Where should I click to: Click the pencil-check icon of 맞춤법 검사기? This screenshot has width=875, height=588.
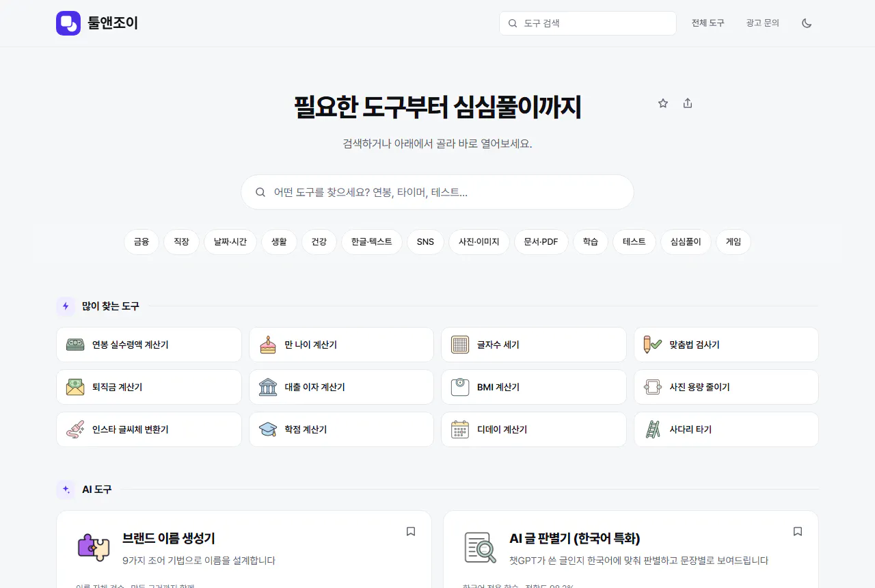coord(652,345)
